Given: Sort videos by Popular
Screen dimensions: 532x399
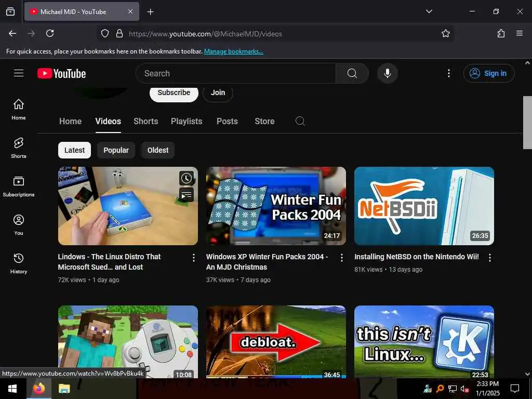Looking at the screenshot, I should pyautogui.click(x=116, y=150).
